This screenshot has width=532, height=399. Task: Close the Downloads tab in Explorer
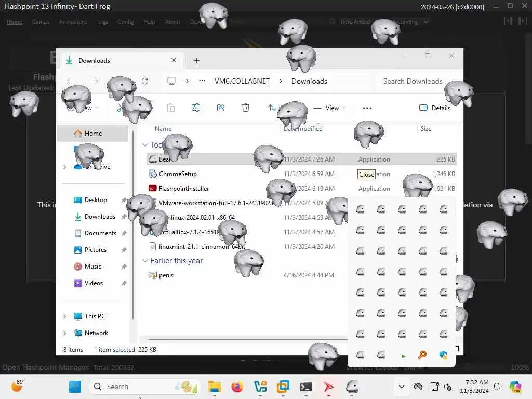[174, 60]
